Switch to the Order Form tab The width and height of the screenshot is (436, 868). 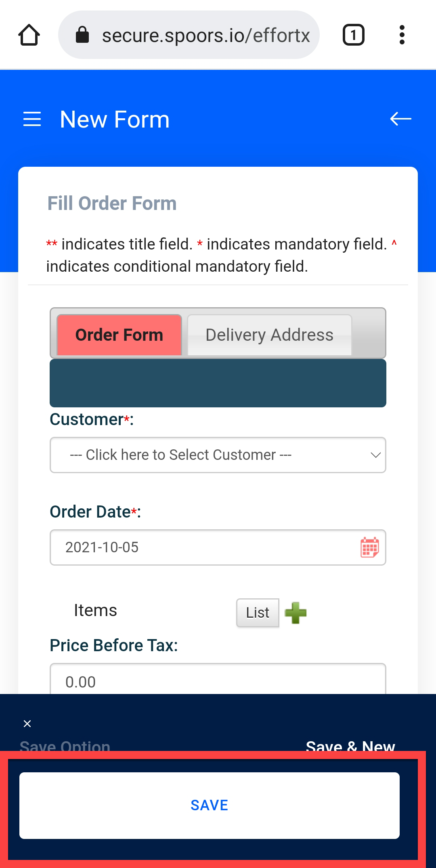[x=119, y=335]
